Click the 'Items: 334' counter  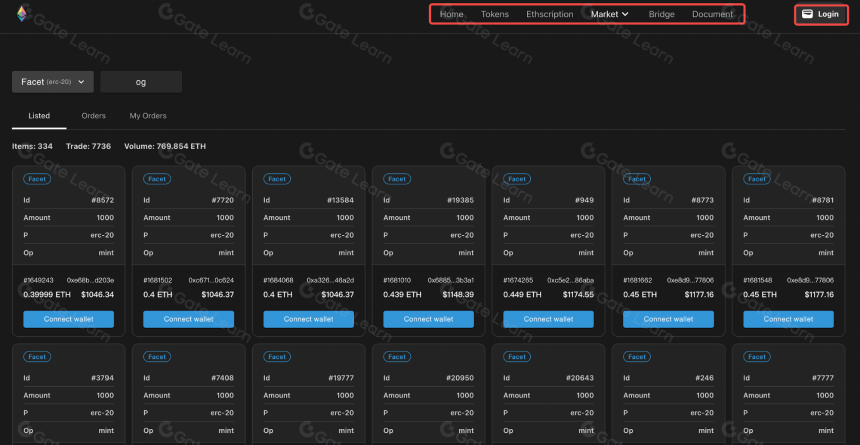[32, 147]
